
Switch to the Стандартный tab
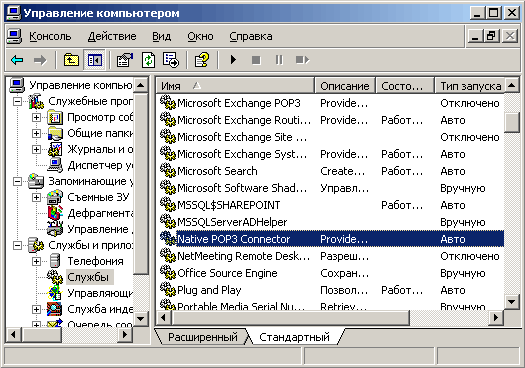(295, 337)
